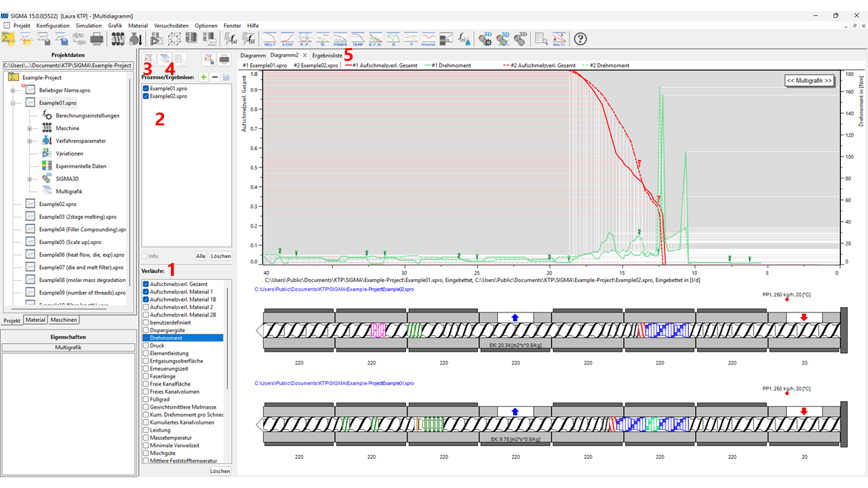Click the TEMP diagram toolbar icon
The image size is (868, 488).
[357, 39]
